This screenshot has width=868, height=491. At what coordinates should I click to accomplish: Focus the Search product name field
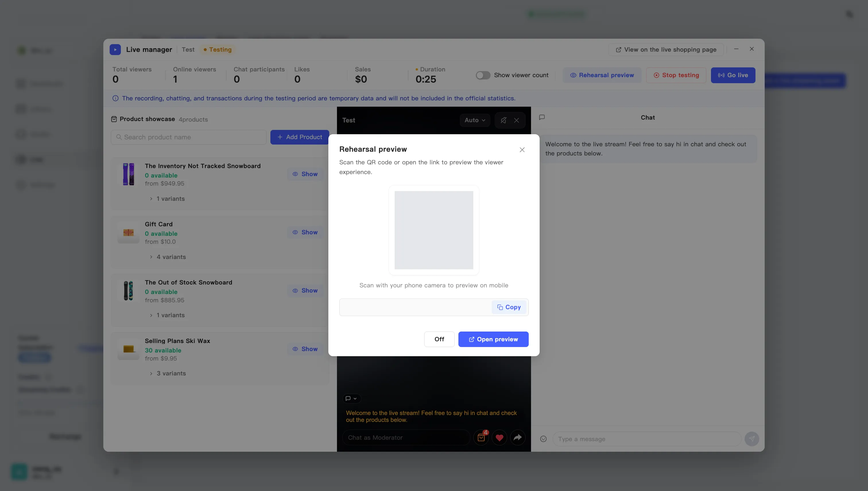pos(188,137)
